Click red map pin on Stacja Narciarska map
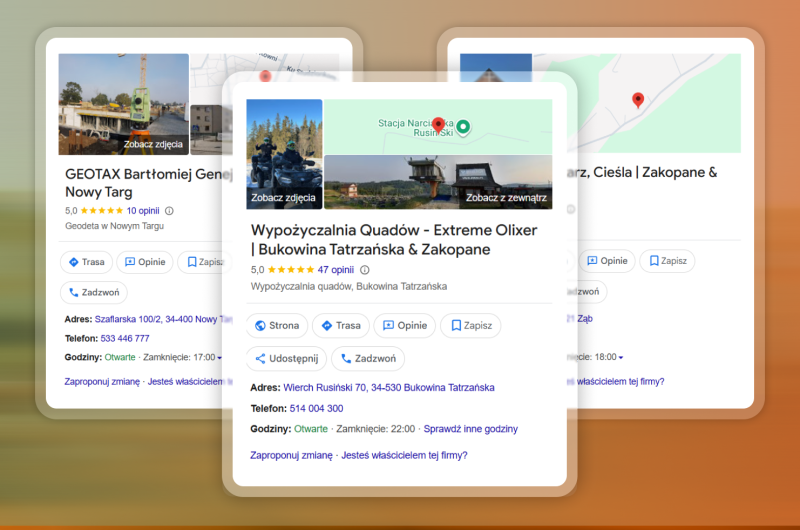Viewport: 800px width, 530px height. point(438,124)
